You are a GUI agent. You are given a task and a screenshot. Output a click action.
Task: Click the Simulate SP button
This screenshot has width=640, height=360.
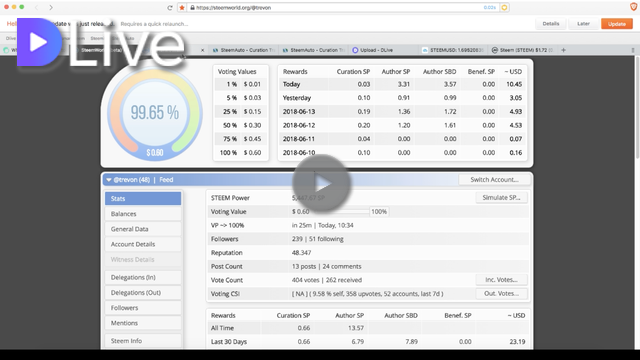[501, 198]
